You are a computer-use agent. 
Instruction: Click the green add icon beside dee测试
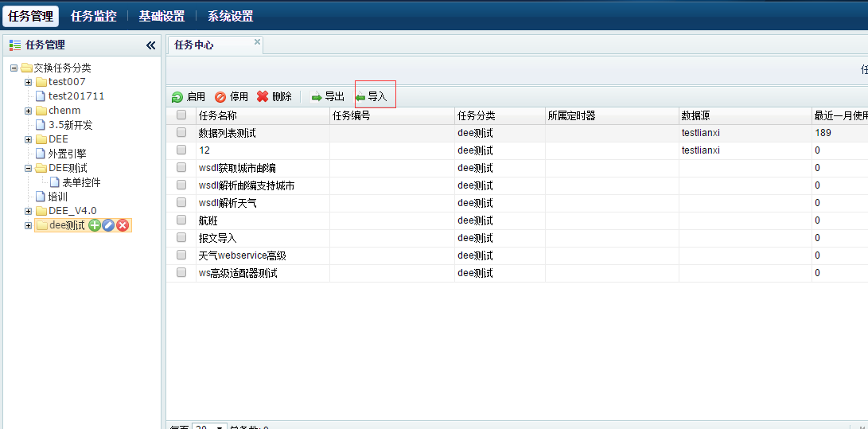coord(95,225)
